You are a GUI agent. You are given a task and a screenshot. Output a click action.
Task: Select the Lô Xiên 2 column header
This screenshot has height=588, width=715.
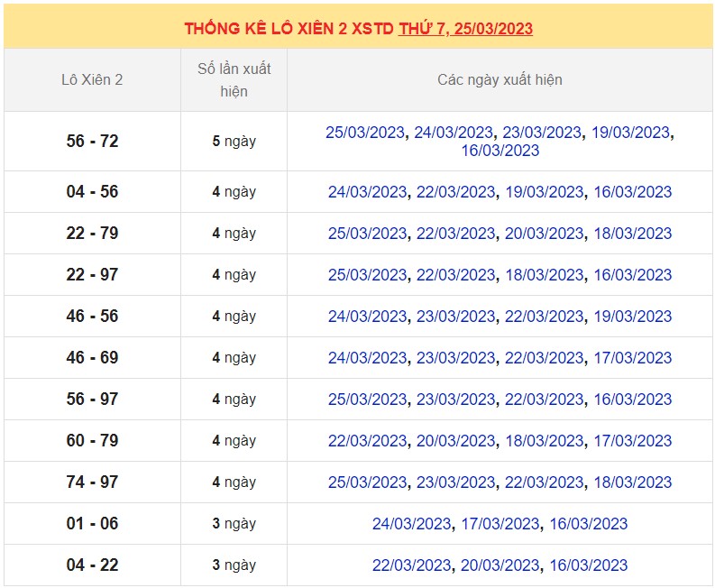click(x=92, y=79)
